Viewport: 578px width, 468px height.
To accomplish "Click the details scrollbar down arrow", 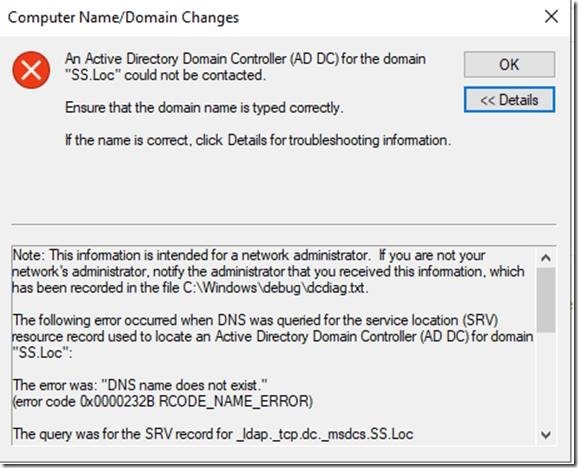I will [x=546, y=435].
